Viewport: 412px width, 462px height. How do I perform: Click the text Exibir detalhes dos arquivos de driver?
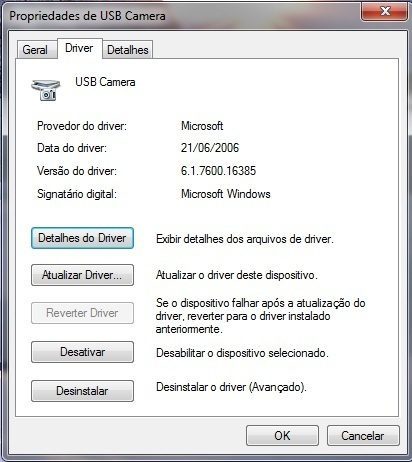point(245,239)
